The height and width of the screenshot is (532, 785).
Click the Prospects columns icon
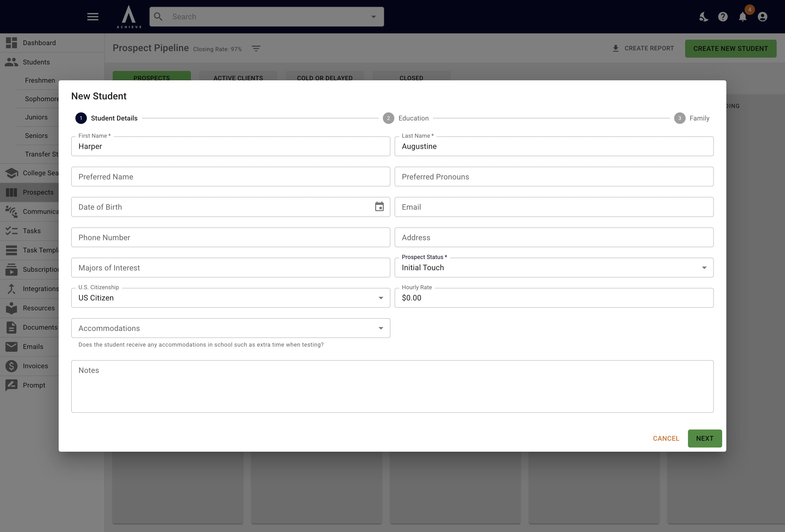tap(11, 192)
